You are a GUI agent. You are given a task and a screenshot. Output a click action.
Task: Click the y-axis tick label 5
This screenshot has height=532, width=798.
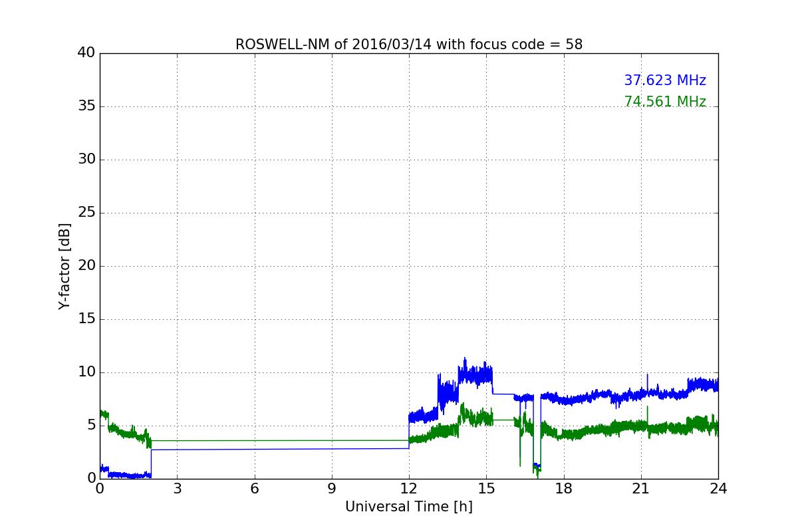(x=91, y=426)
